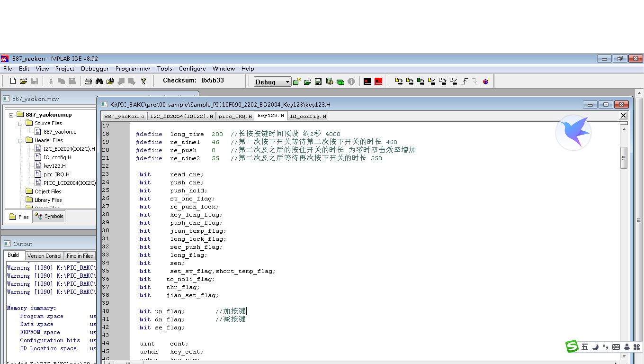644x364 pixels.
Task: Click the New File toolbar icon
Action: click(x=13, y=81)
